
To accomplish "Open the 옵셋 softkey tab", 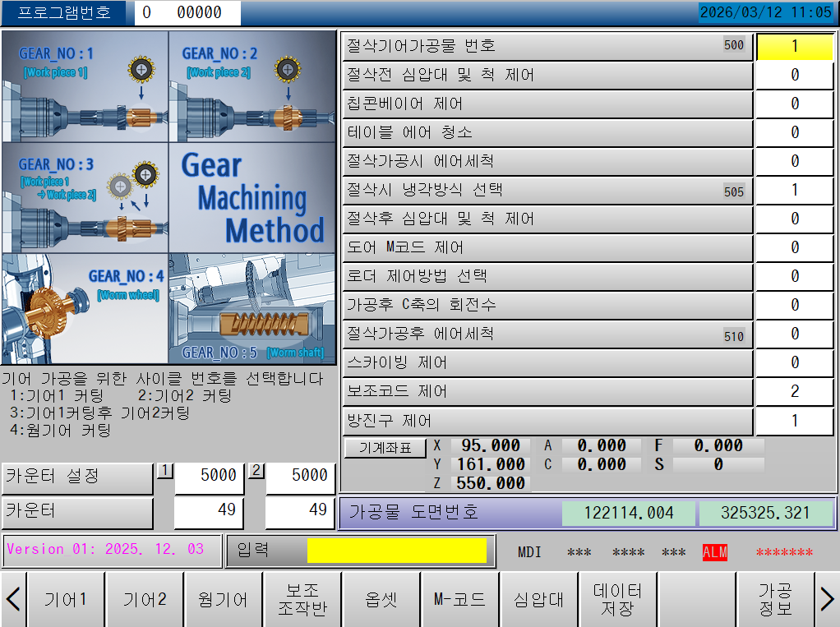I will [x=381, y=599].
